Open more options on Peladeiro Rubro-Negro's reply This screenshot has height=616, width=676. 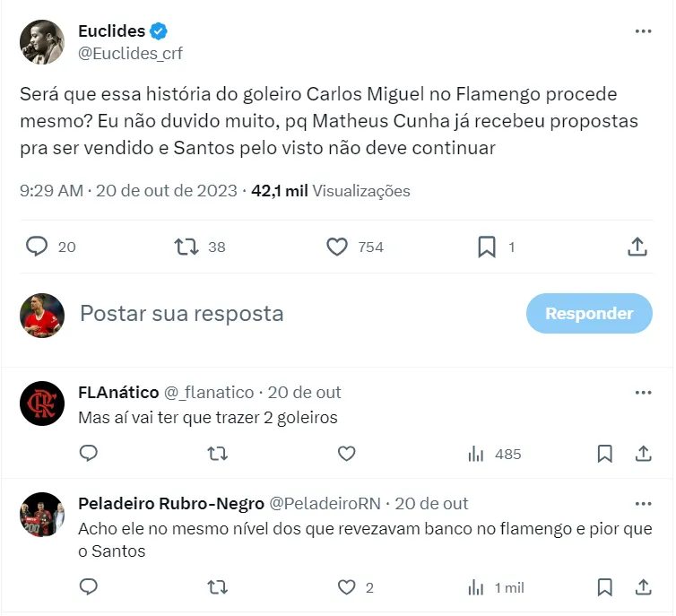coord(643,504)
